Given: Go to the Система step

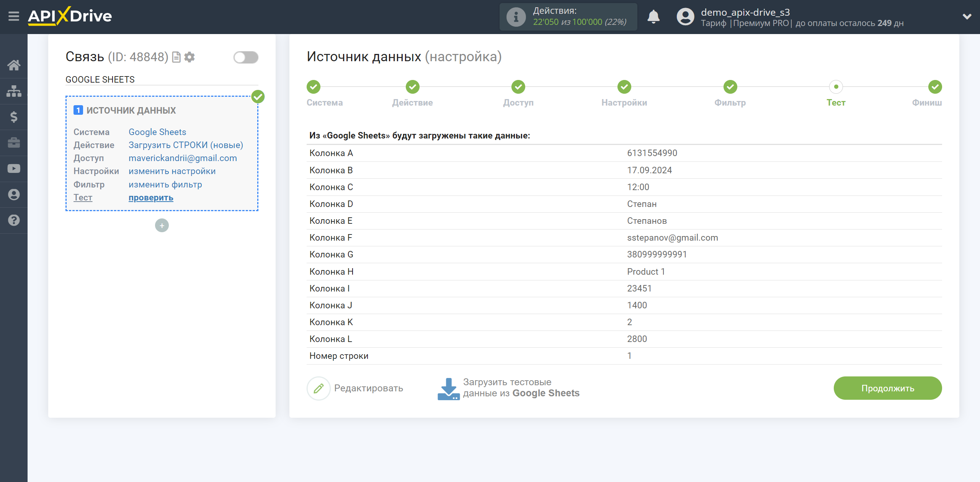Looking at the screenshot, I should (314, 87).
